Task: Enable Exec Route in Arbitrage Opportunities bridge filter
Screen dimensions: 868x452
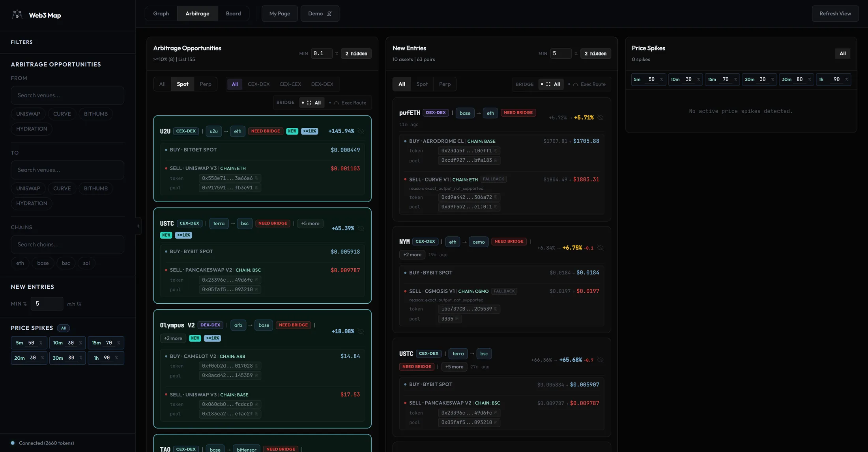Action: click(x=348, y=103)
